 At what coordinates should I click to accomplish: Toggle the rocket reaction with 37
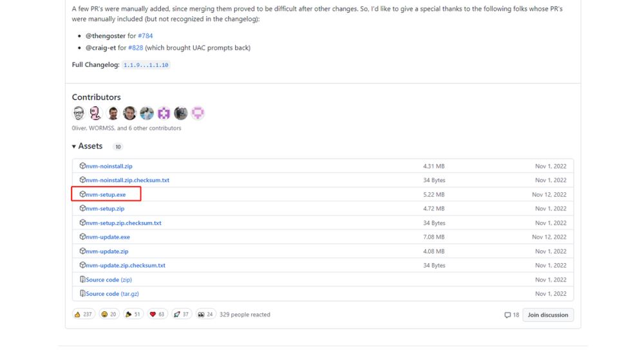click(182, 315)
